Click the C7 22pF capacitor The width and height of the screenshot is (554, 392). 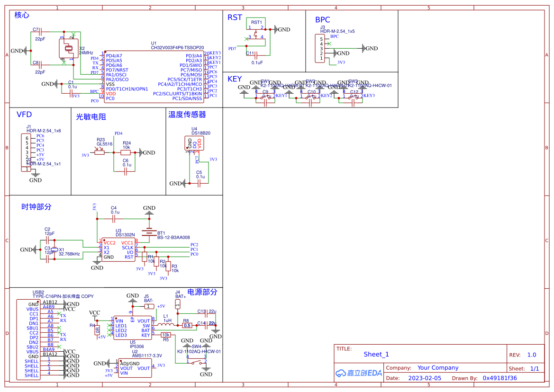[40, 32]
